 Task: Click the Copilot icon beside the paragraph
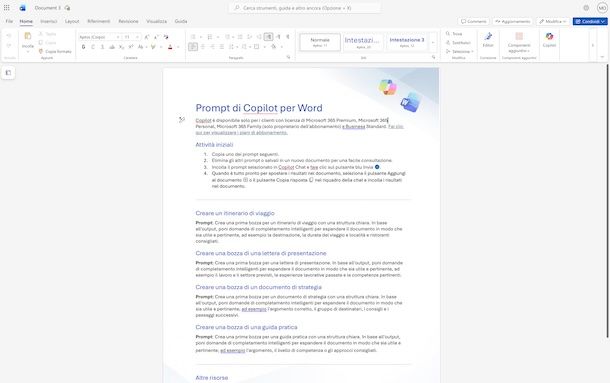pos(182,120)
